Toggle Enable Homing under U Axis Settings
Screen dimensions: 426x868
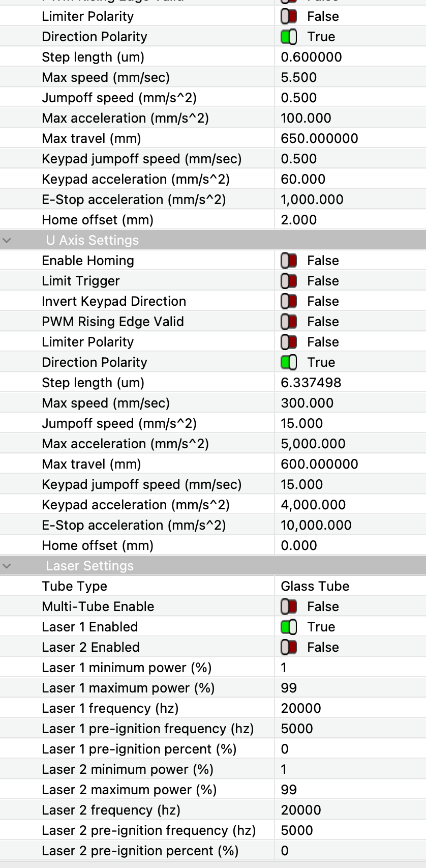(289, 261)
